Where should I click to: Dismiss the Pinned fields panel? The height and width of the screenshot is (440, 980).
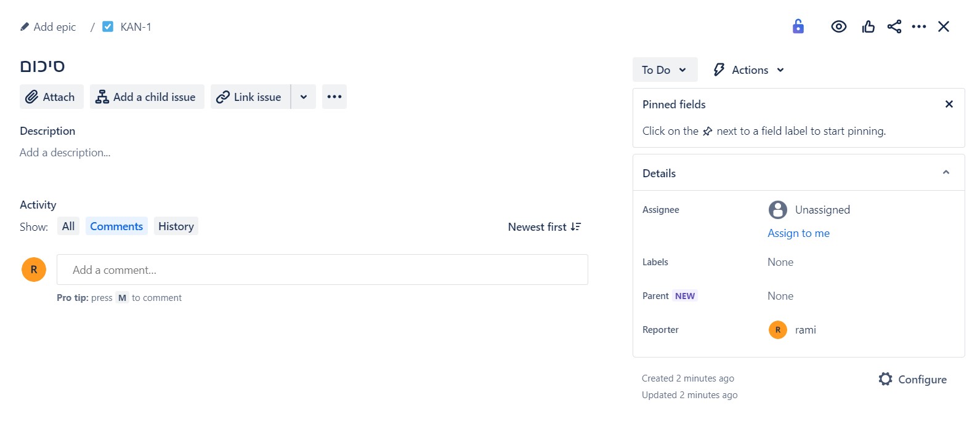coord(949,105)
